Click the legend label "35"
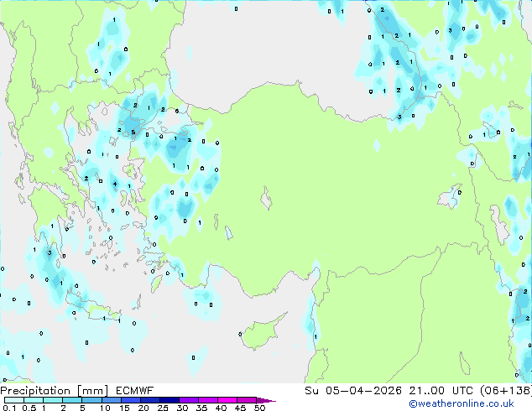Viewport: 532px width, 411px height. (201, 408)
